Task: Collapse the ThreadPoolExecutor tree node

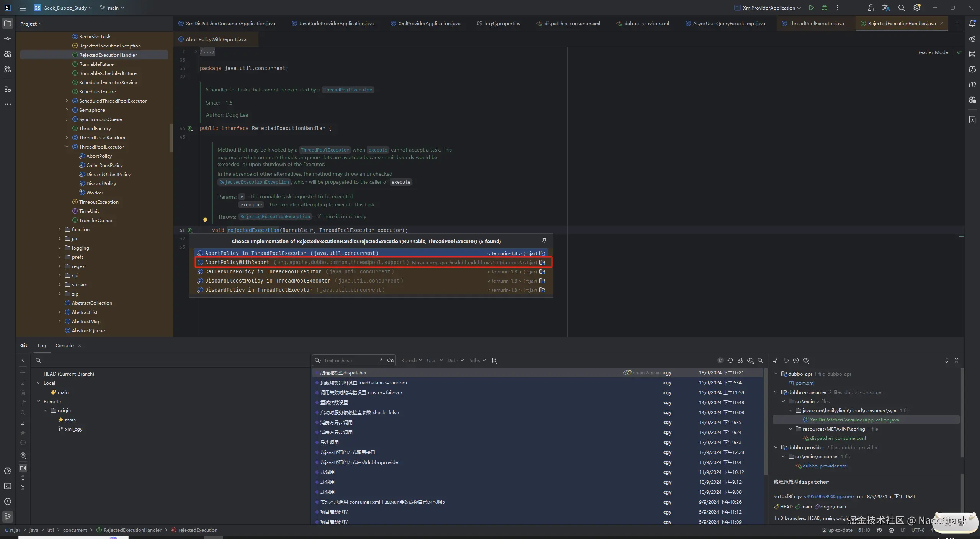Action: coord(67,147)
